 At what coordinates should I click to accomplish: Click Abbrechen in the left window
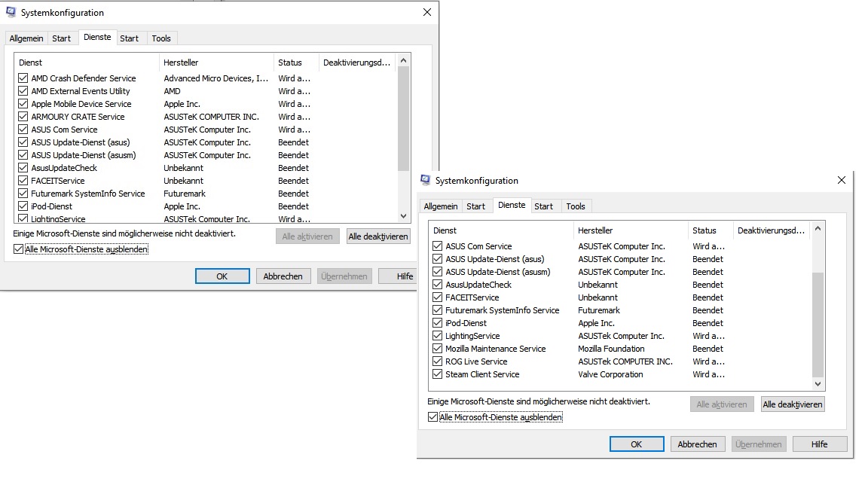(283, 276)
